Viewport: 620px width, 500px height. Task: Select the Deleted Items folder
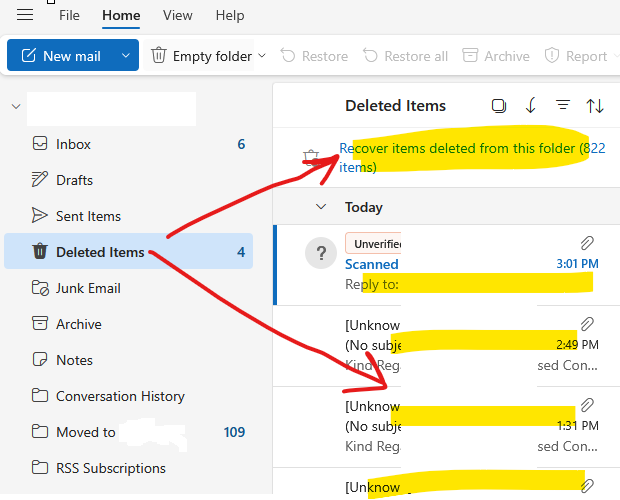[x=129, y=252]
